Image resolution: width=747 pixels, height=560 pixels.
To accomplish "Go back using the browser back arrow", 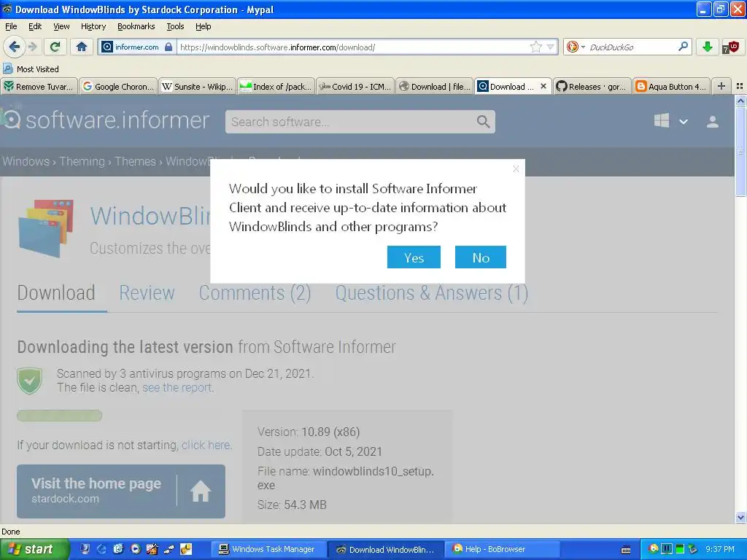I will tap(14, 47).
